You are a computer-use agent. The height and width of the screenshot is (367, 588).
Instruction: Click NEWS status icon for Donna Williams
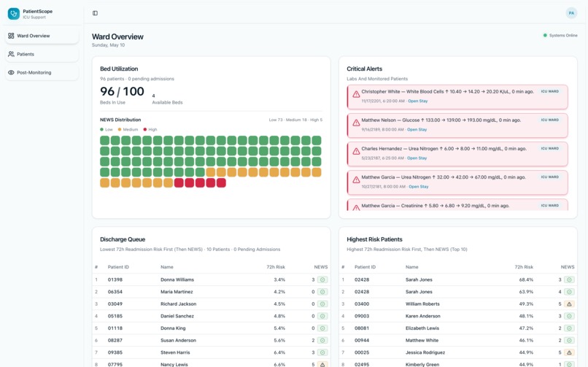click(322, 279)
